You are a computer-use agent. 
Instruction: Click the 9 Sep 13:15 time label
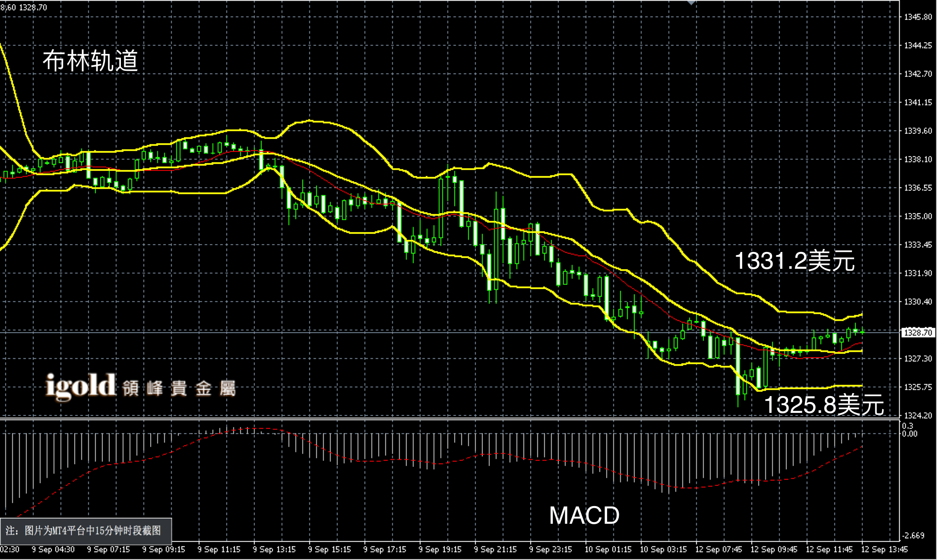[274, 550]
